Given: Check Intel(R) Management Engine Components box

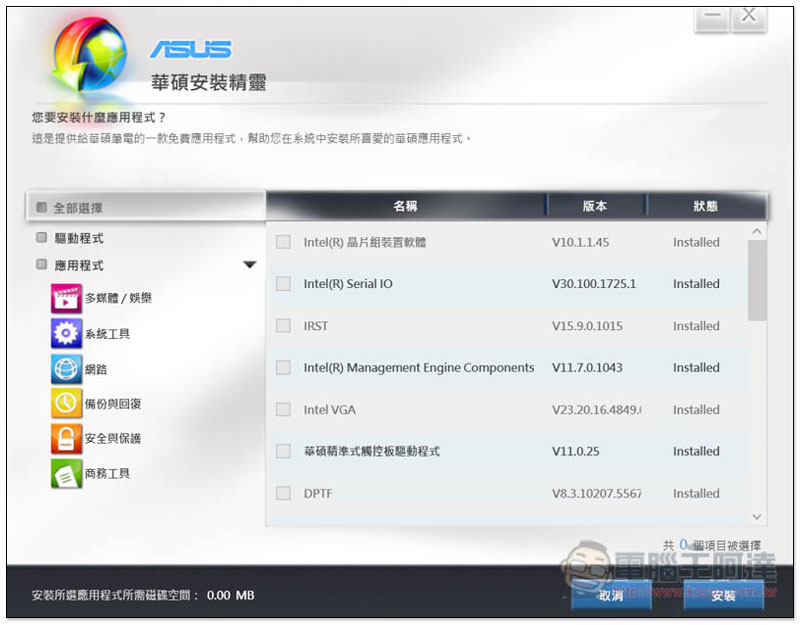Looking at the screenshot, I should [x=283, y=367].
